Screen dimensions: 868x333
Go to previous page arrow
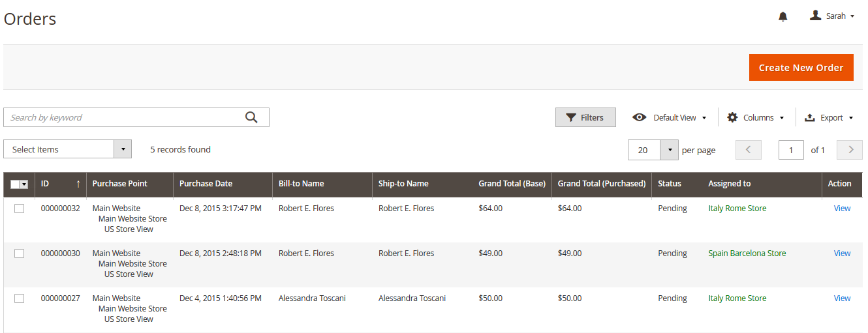(x=749, y=150)
